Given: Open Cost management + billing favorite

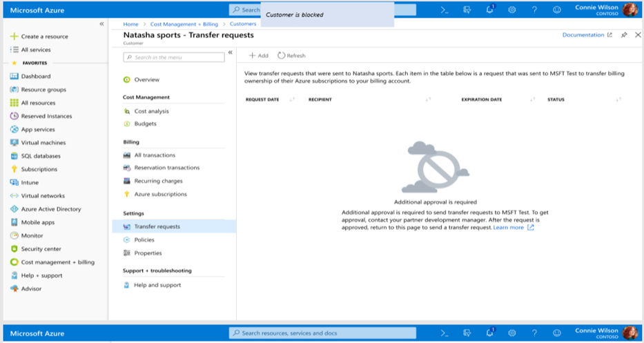Looking at the screenshot, I should click(52, 262).
